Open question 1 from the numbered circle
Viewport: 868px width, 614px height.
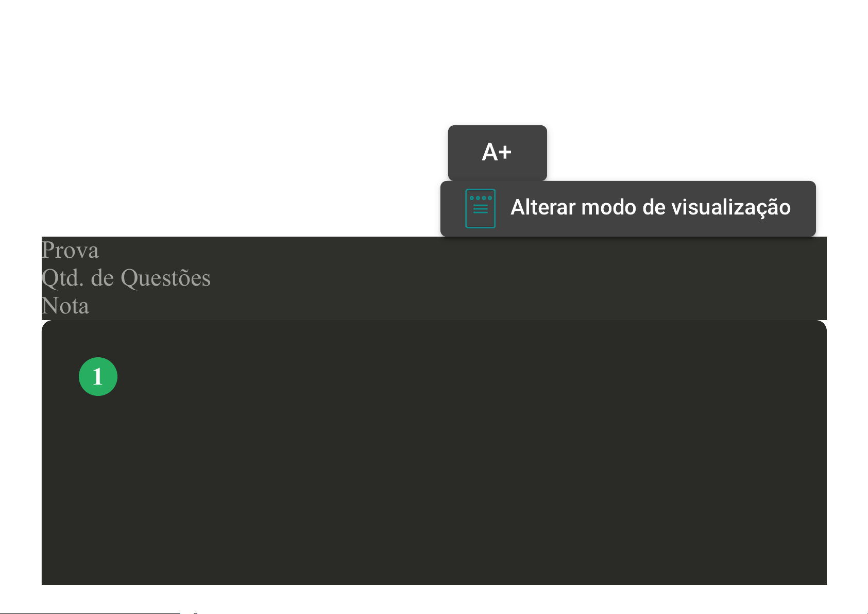point(98,376)
